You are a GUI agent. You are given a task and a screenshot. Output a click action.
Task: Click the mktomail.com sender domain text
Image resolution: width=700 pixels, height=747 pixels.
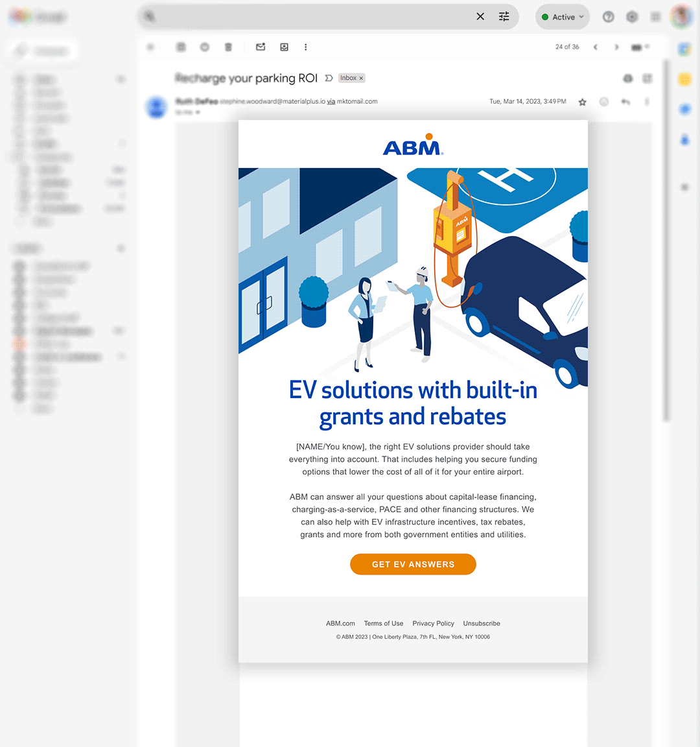pos(357,101)
